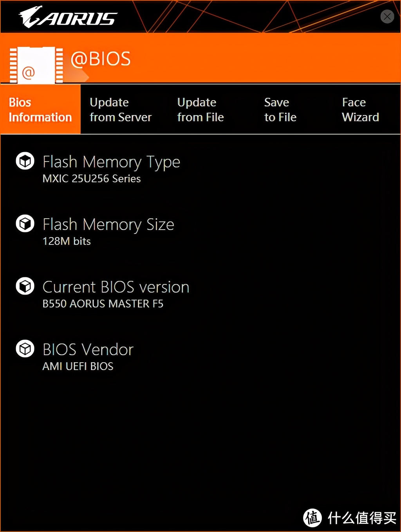Open the Update from File tab
This screenshot has height=532, width=401.
200,110
